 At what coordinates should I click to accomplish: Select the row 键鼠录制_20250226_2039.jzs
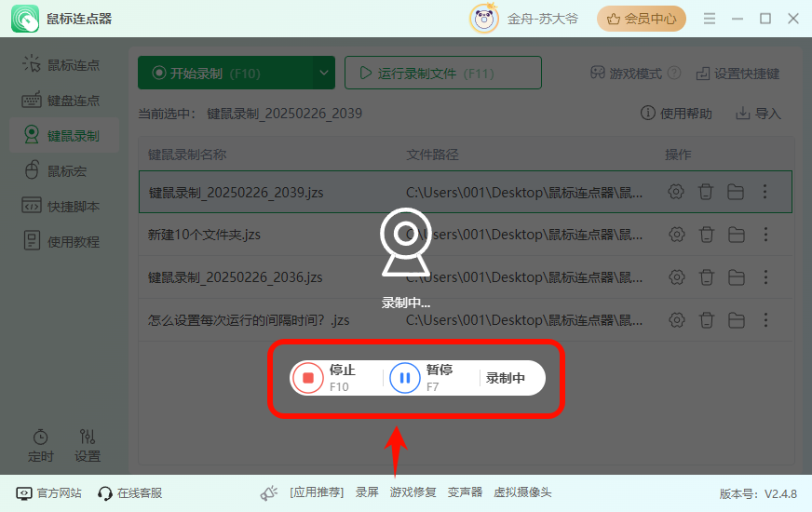tap(466, 192)
